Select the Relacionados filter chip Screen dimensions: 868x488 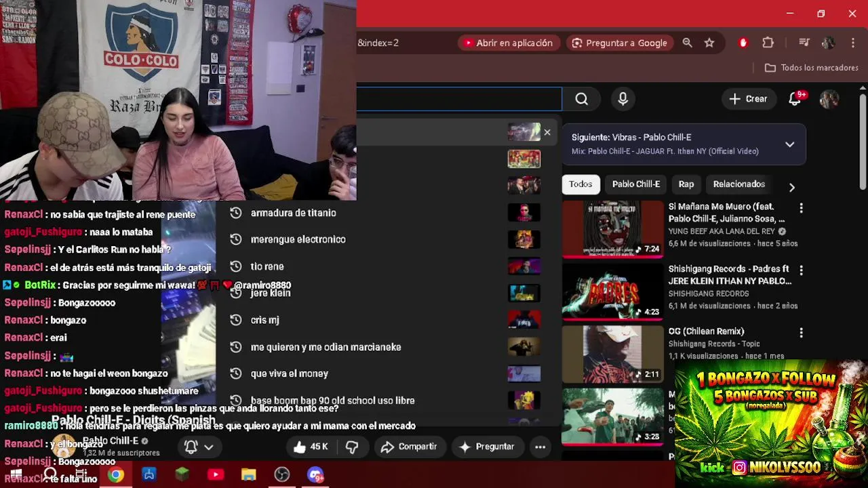click(x=739, y=184)
